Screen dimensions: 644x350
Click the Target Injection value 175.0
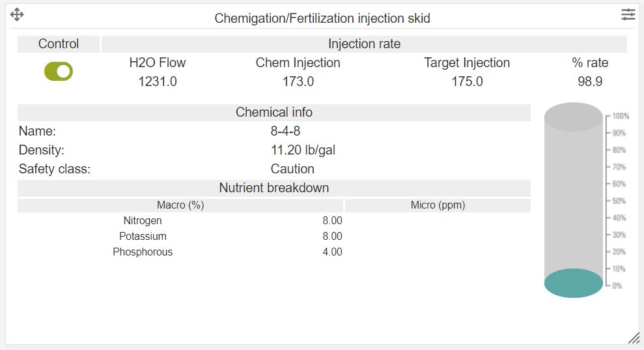point(467,81)
